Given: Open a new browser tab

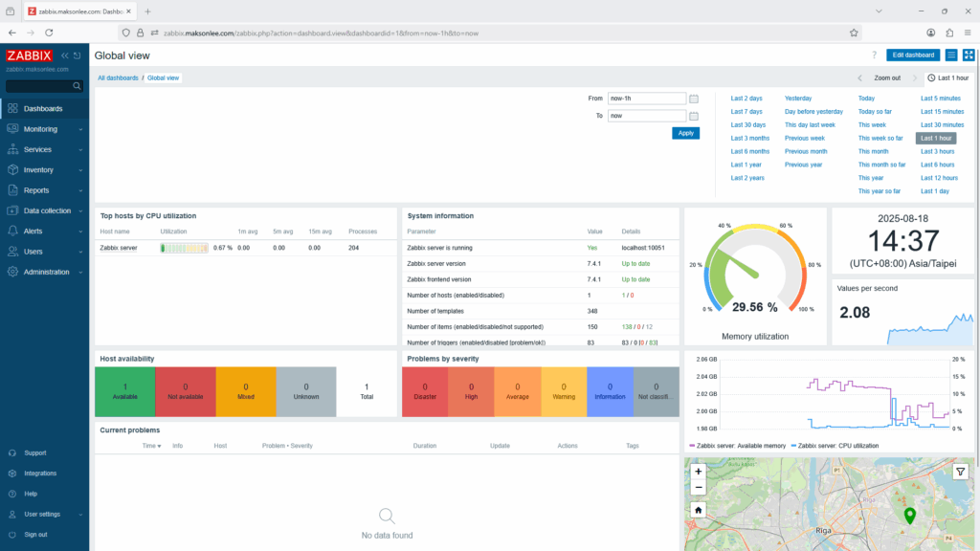Looking at the screenshot, I should (x=147, y=11).
